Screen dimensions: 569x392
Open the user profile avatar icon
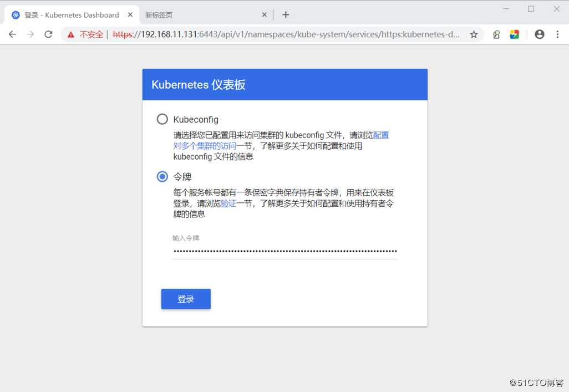click(x=540, y=34)
